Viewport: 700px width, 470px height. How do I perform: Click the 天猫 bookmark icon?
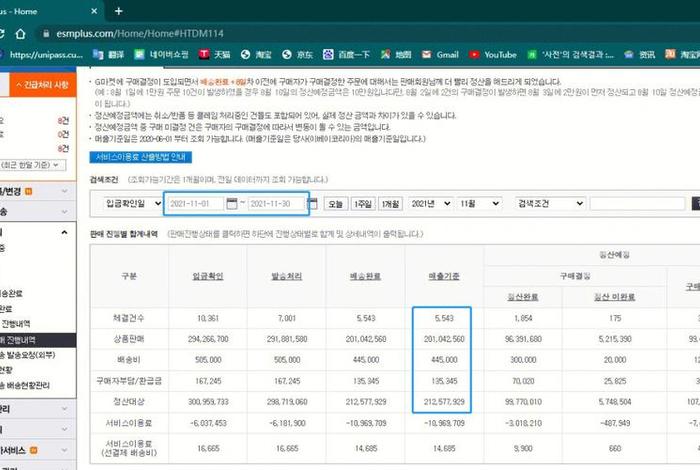point(204,54)
